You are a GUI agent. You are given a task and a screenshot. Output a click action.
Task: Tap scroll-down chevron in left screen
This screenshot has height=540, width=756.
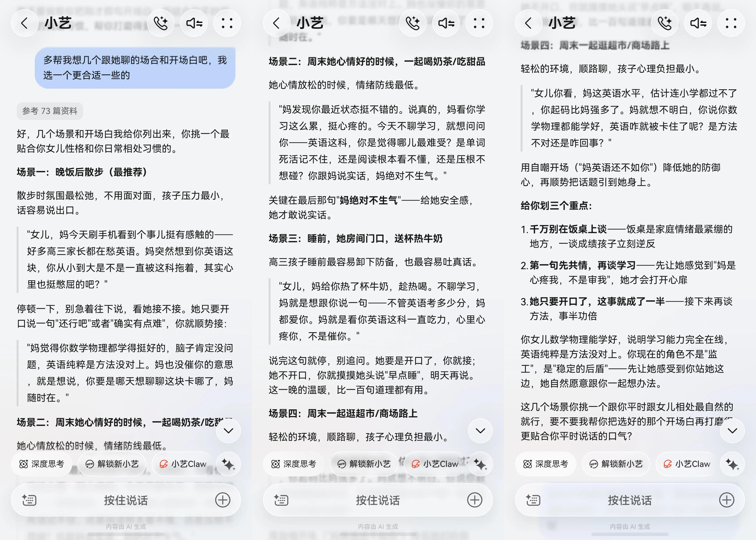[x=228, y=431]
